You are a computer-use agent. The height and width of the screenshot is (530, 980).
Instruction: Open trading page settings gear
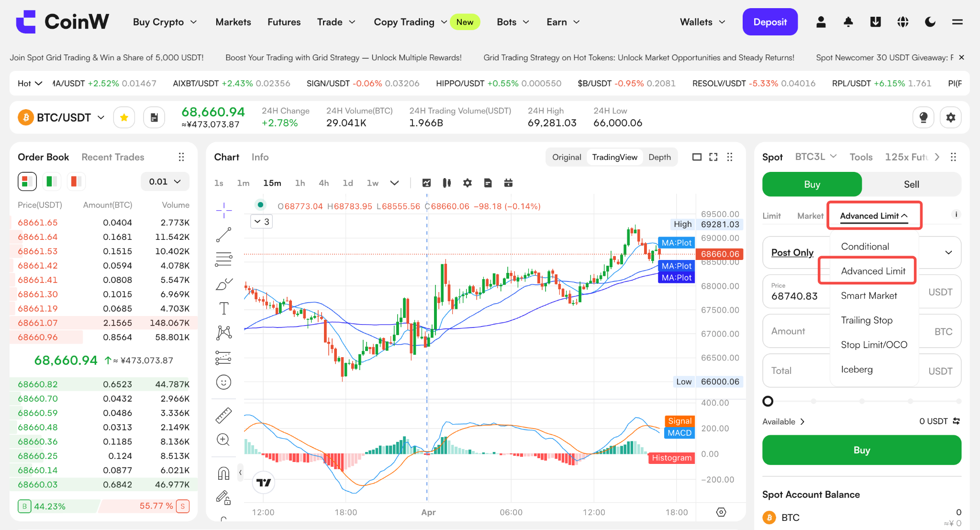click(951, 117)
